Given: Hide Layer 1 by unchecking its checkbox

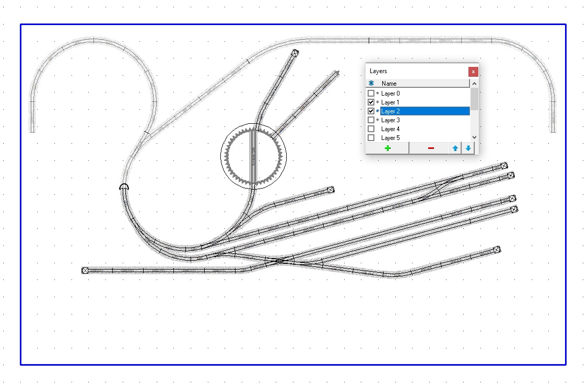Looking at the screenshot, I should coord(371,102).
